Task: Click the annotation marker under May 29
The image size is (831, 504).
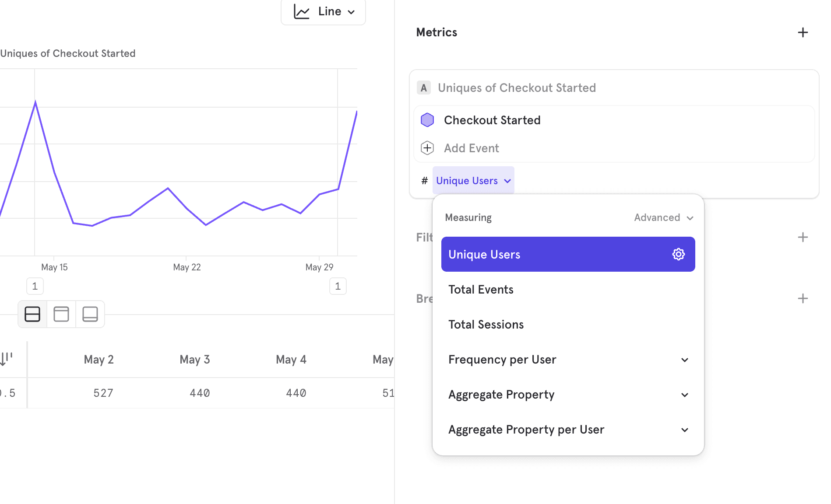Action: (x=338, y=286)
